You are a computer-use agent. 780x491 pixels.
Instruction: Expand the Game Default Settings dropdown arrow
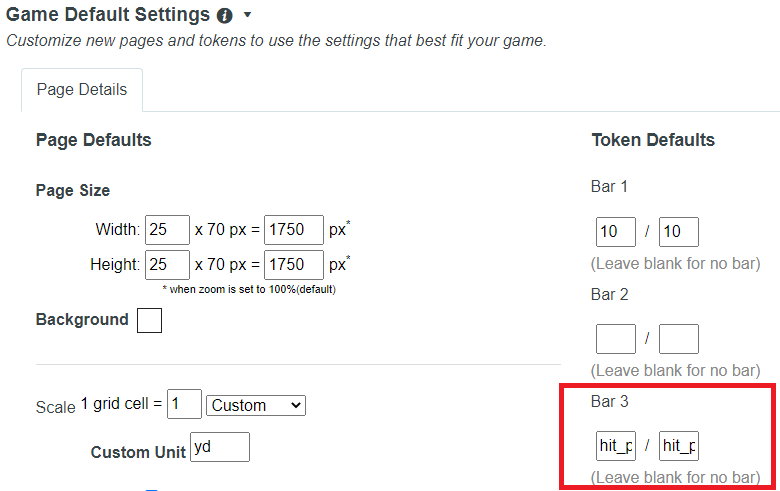[x=247, y=15]
